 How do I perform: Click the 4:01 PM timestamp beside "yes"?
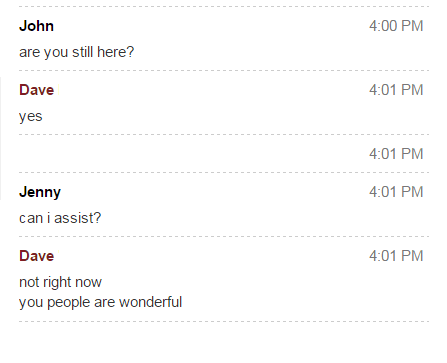pos(396,90)
